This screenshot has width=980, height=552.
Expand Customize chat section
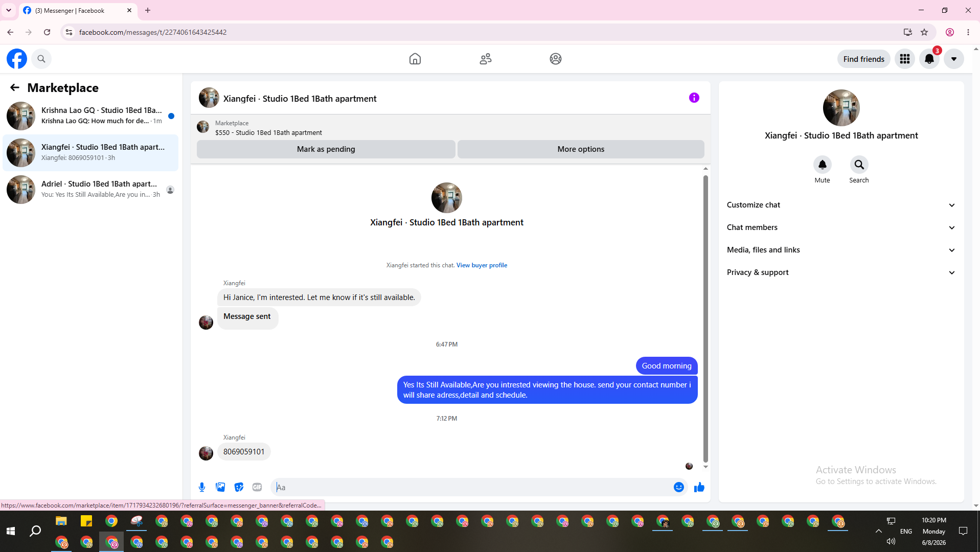pyautogui.click(x=841, y=205)
